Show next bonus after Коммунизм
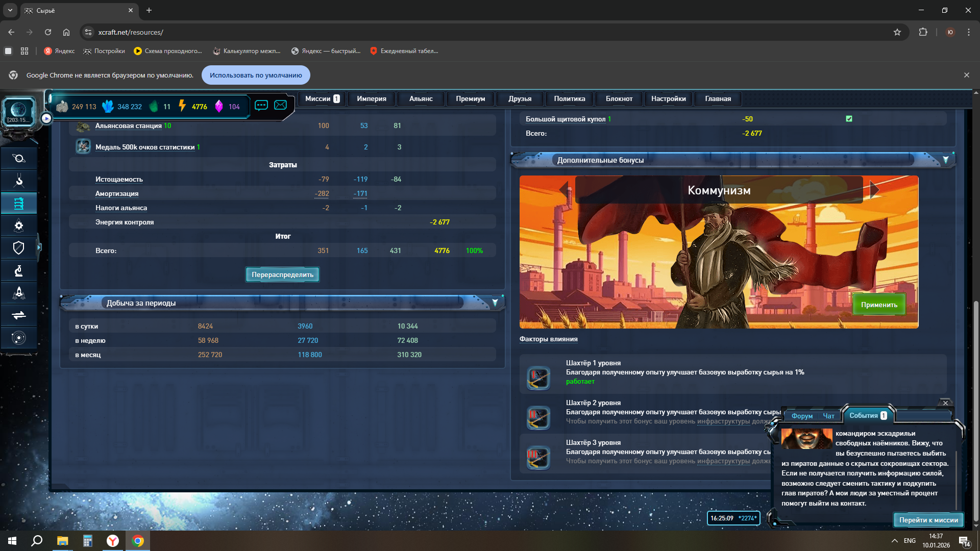The height and width of the screenshot is (551, 980). 874,190
